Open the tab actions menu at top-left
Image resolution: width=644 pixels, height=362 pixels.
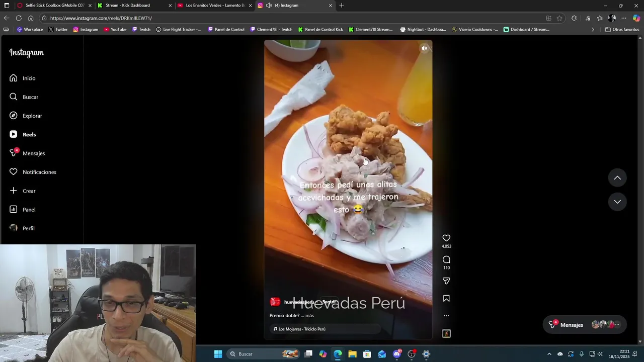7,6
